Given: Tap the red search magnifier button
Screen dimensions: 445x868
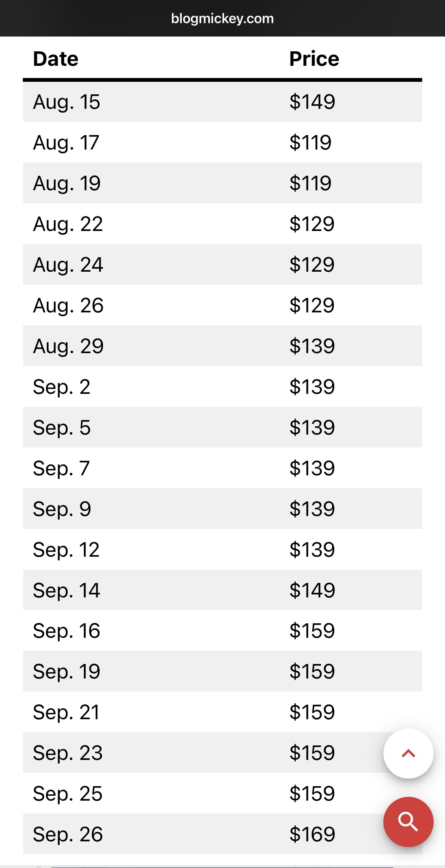Looking at the screenshot, I should coord(408,822).
